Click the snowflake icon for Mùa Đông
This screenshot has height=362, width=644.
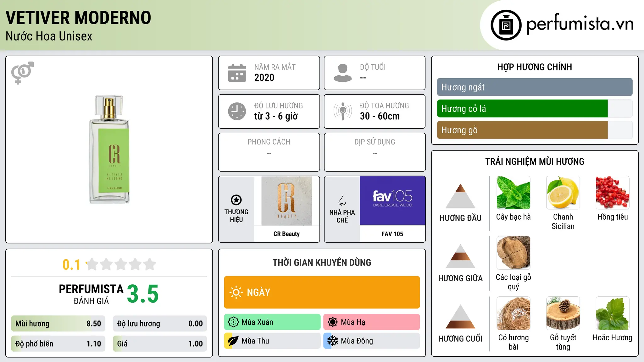pyautogui.click(x=333, y=341)
